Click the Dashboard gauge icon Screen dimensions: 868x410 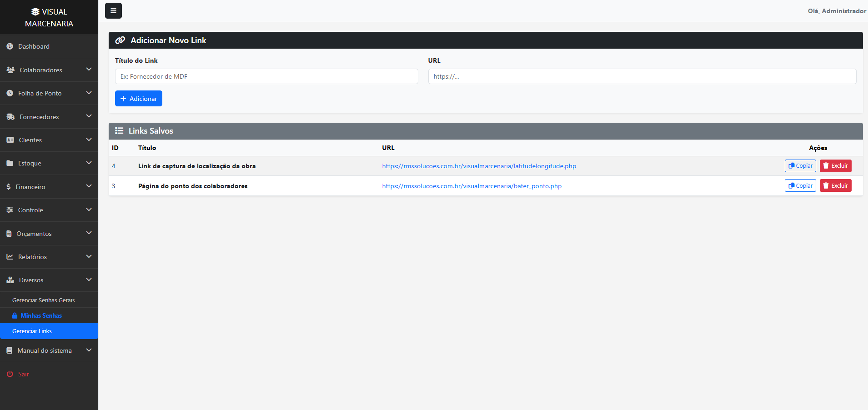(x=10, y=46)
